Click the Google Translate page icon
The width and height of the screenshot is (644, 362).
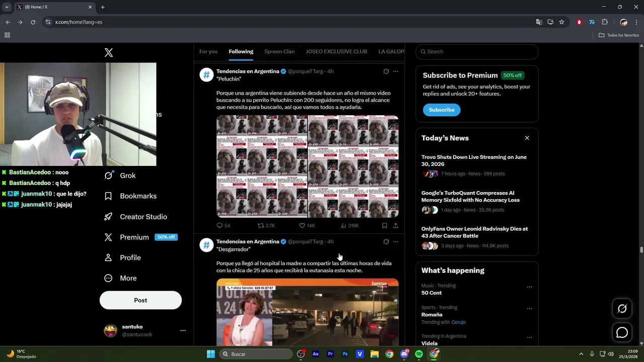pyautogui.click(x=539, y=22)
